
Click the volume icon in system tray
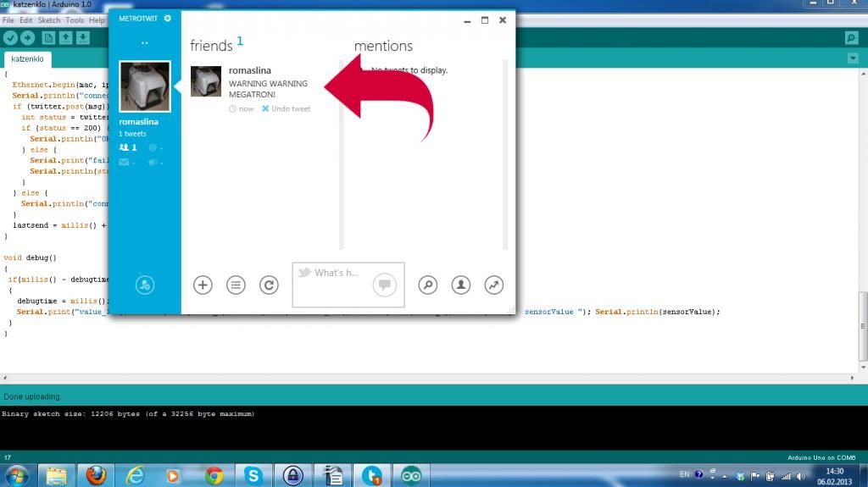(800, 476)
